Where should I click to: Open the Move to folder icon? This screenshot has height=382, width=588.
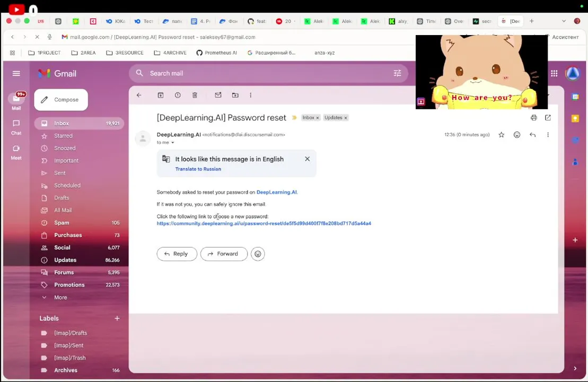point(235,95)
